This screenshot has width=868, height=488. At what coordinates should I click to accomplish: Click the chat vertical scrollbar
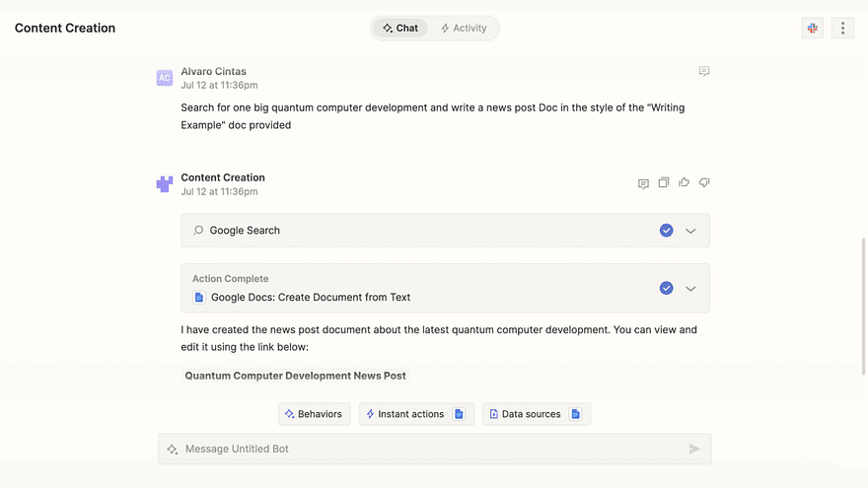pyautogui.click(x=863, y=307)
